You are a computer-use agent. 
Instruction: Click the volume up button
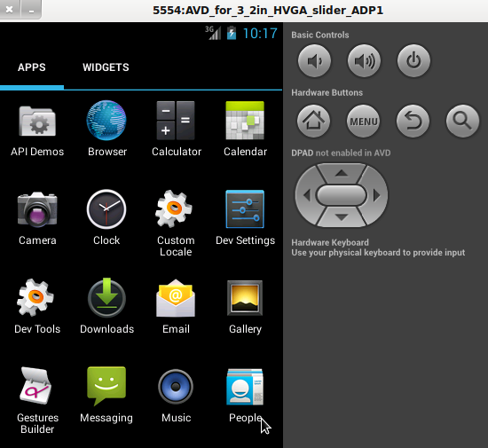[x=364, y=60]
